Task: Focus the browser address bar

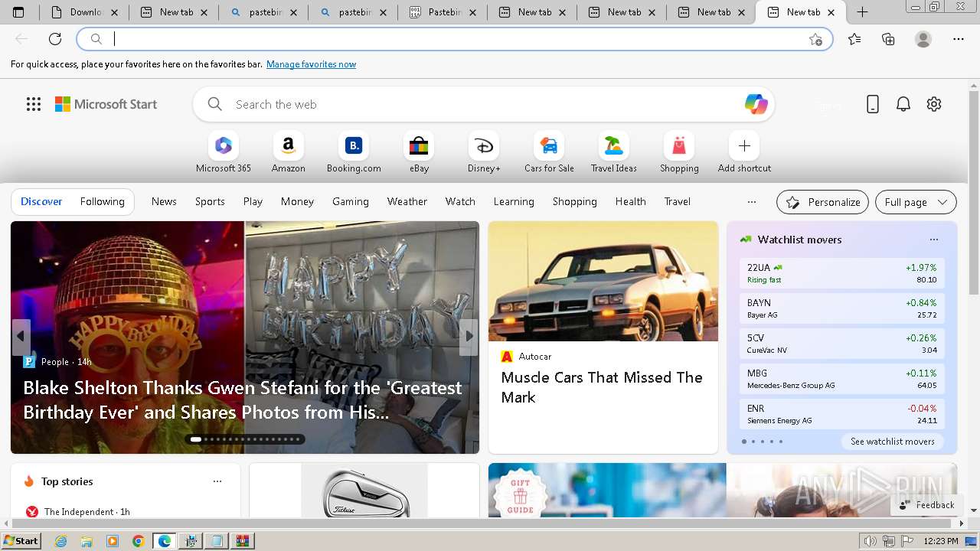Action: point(455,39)
